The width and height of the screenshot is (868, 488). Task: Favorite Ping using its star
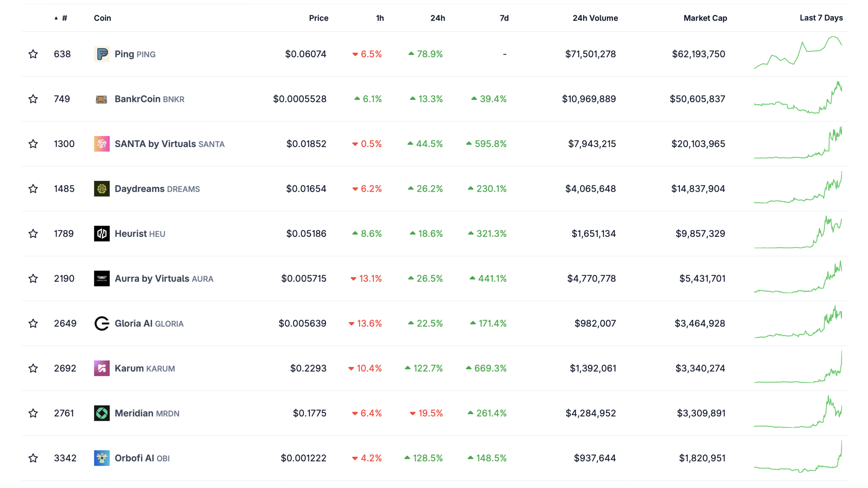33,54
